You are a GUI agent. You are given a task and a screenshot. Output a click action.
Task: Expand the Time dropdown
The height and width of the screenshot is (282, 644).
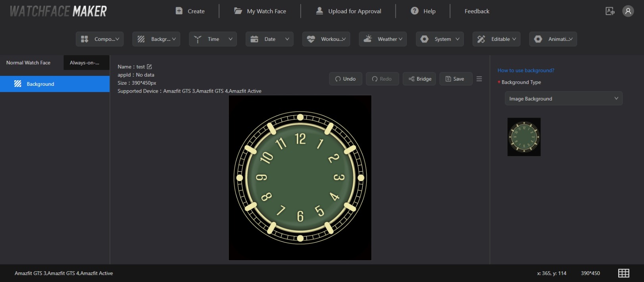213,39
